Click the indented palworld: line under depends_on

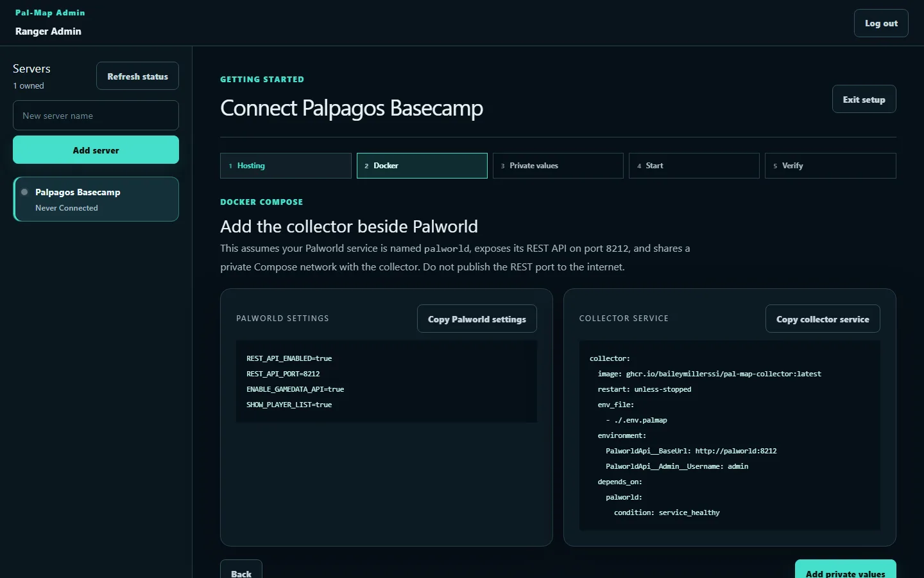coord(624,497)
